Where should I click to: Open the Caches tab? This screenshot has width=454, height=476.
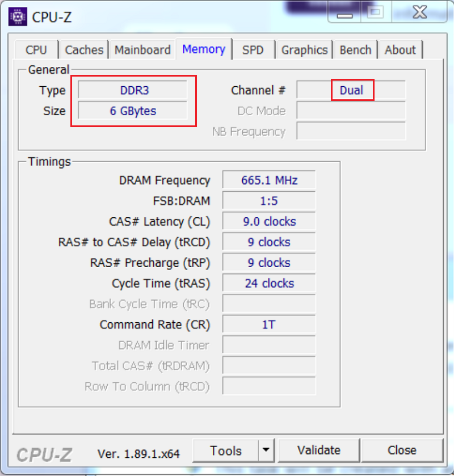coord(84,50)
